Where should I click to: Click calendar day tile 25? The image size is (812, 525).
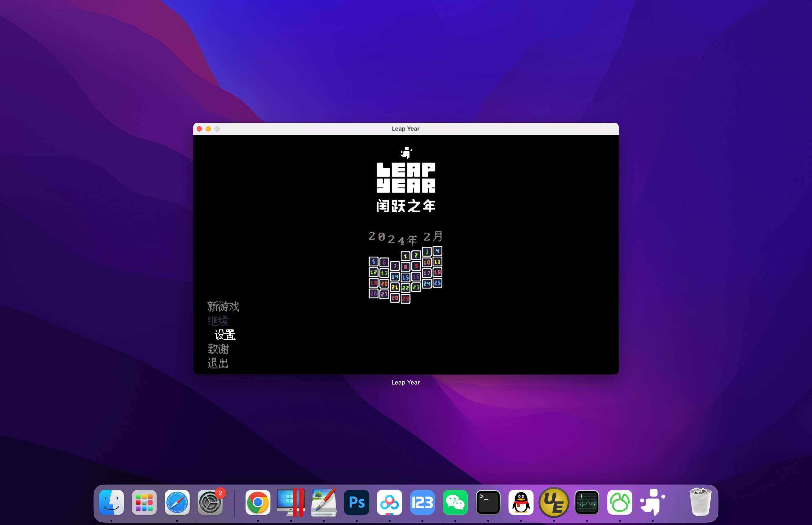[x=437, y=283]
